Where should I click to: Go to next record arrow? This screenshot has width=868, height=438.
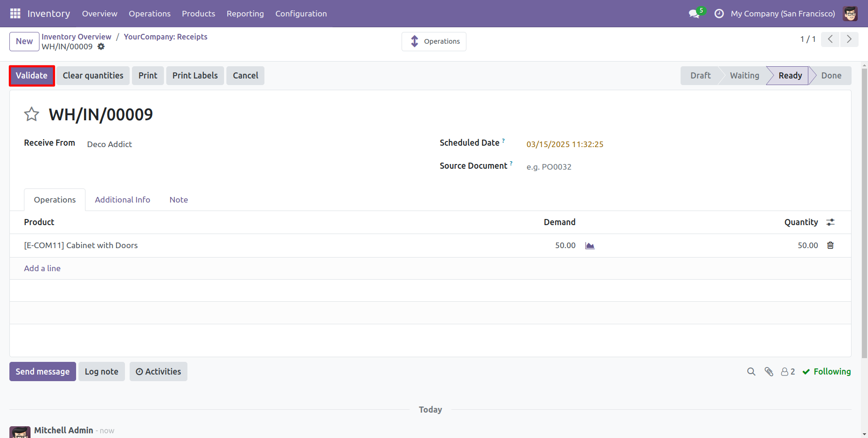point(849,39)
